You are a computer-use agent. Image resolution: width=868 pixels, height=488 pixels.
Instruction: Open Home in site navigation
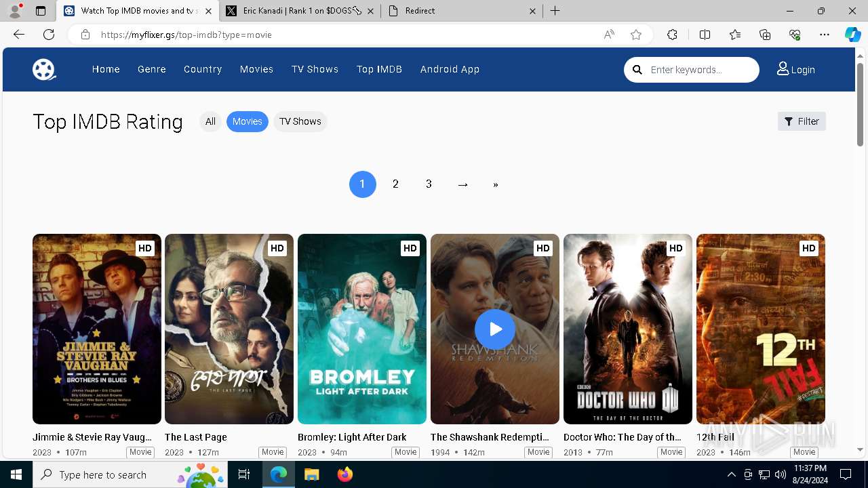pyautogui.click(x=106, y=69)
